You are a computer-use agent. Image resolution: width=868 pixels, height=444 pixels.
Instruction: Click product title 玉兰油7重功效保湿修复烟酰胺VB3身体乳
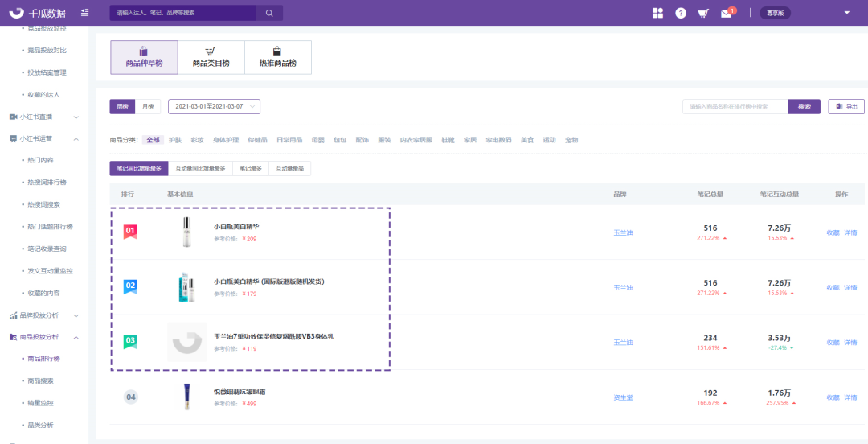(x=274, y=336)
